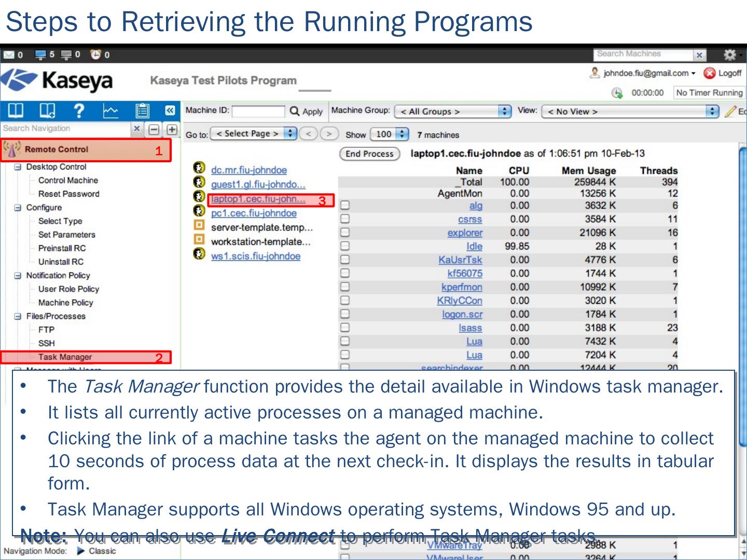This screenshot has height=560, width=747.
Task: Click the clipboard icon in navigation bar
Action: click(142, 111)
